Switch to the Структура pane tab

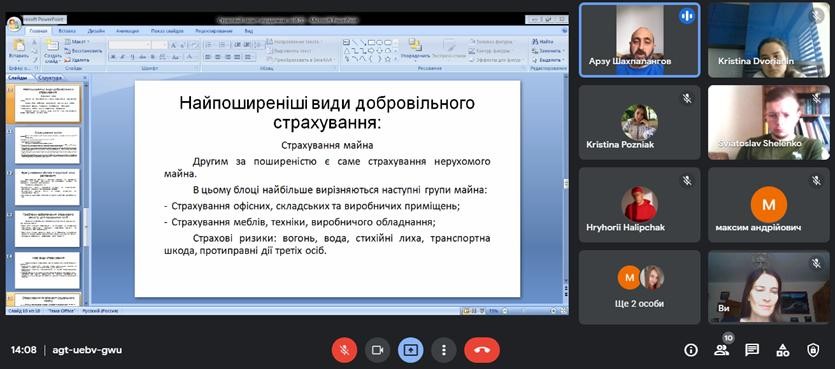[50, 78]
